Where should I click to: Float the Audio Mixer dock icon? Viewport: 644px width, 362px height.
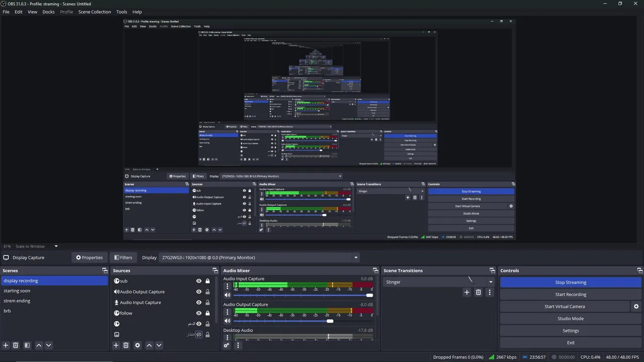pos(375,270)
